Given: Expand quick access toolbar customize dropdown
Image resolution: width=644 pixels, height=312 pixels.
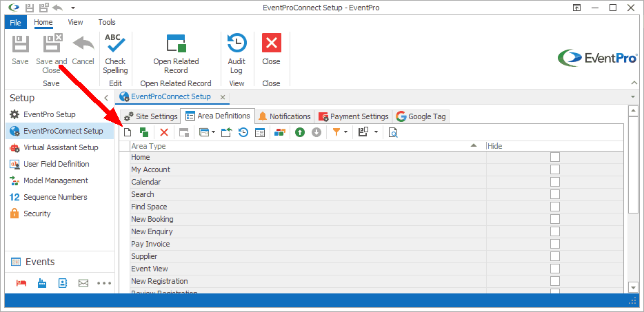Looking at the screenshot, I should click(73, 8).
